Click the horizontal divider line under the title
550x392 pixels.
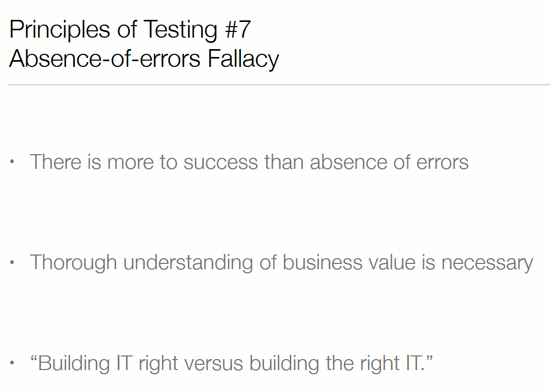(x=279, y=85)
